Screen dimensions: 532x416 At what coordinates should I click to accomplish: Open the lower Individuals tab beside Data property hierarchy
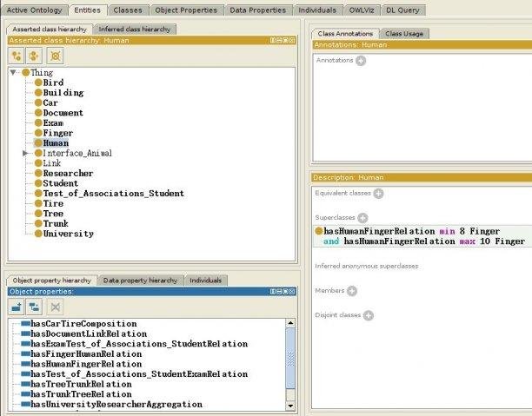click(x=205, y=281)
